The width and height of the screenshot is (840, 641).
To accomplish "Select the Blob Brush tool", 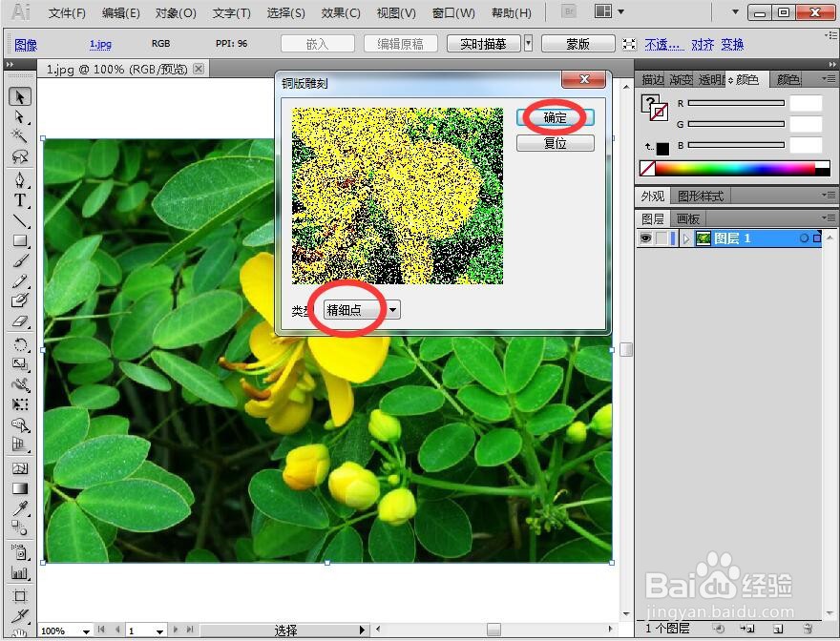I will (x=20, y=300).
